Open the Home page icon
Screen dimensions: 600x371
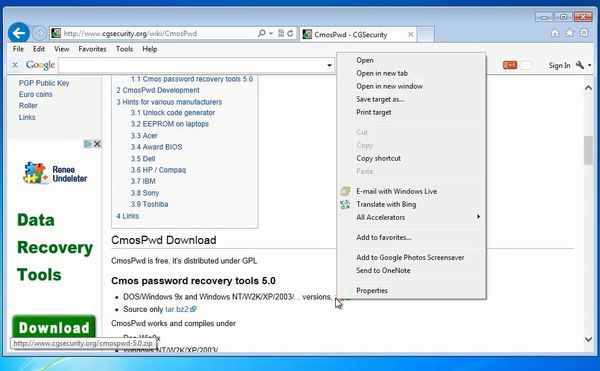point(555,33)
